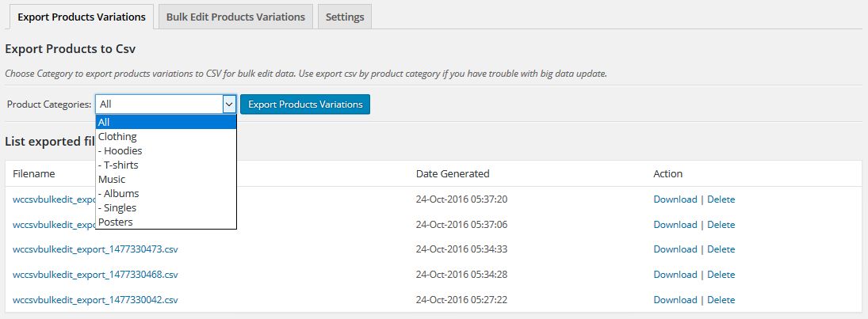The image size is (868, 319).
Task: Delete the export generated at 05:27:22
Action: (721, 300)
